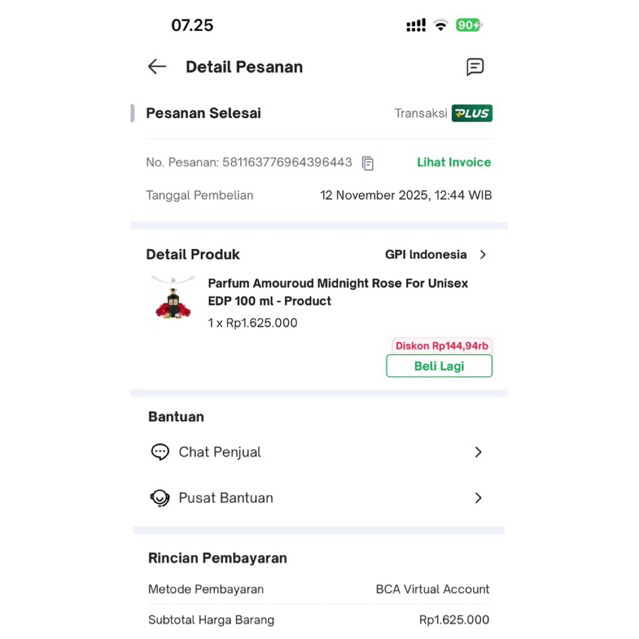
Task: Tap the Parfum Amouroud Midnight Rose title
Action: click(337, 292)
